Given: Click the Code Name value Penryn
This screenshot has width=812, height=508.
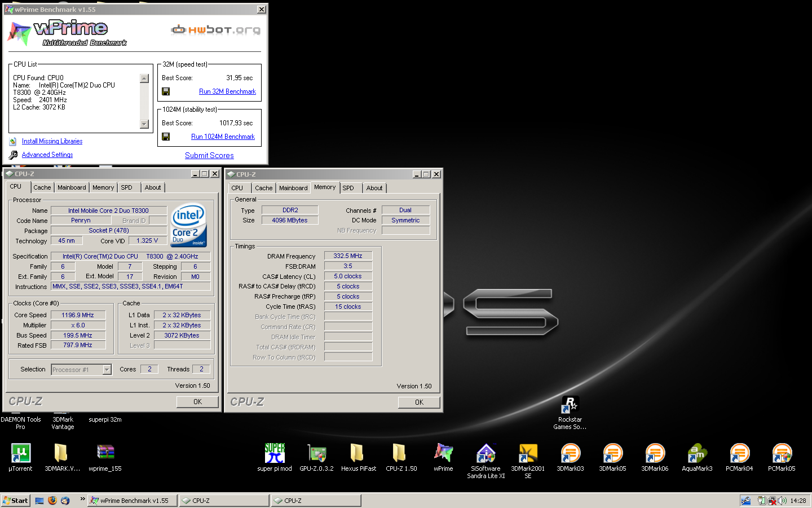Looking at the screenshot, I should coord(81,220).
